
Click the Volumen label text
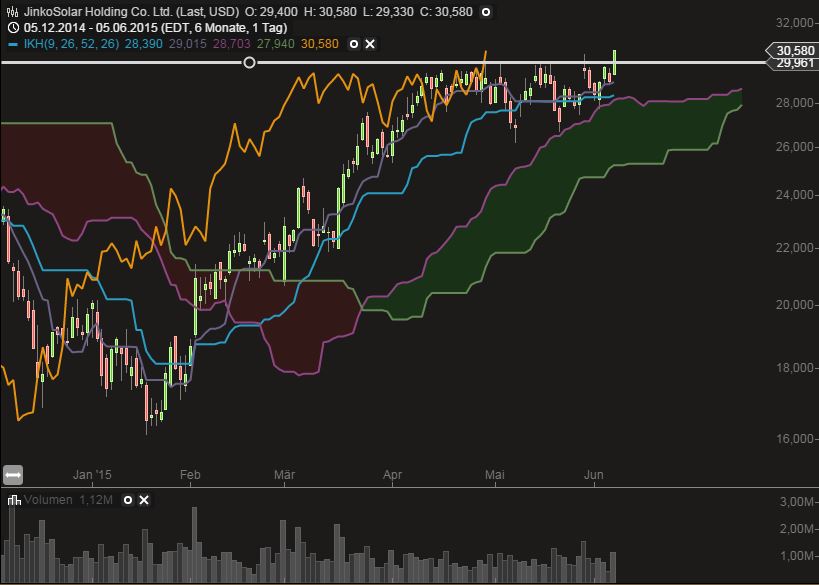48,500
